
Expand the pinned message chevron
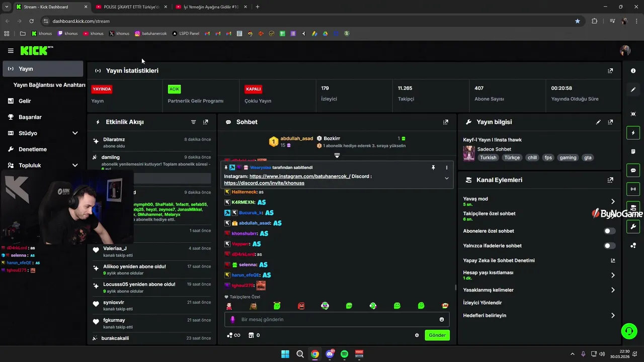point(446,178)
